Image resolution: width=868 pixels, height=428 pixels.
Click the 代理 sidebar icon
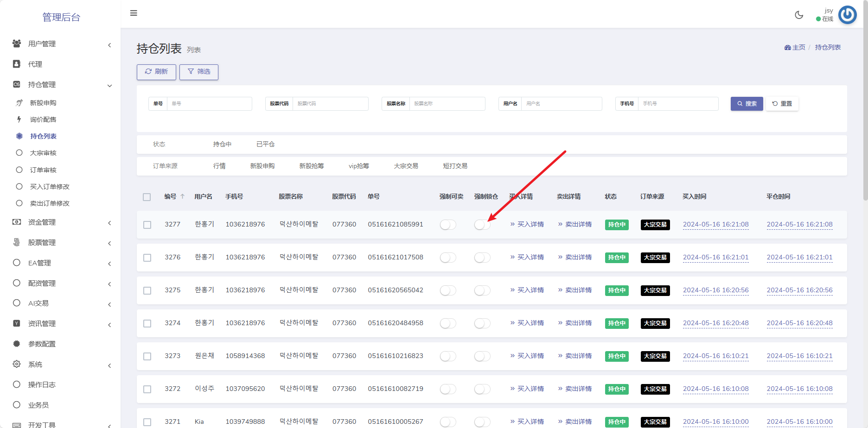pyautogui.click(x=17, y=64)
